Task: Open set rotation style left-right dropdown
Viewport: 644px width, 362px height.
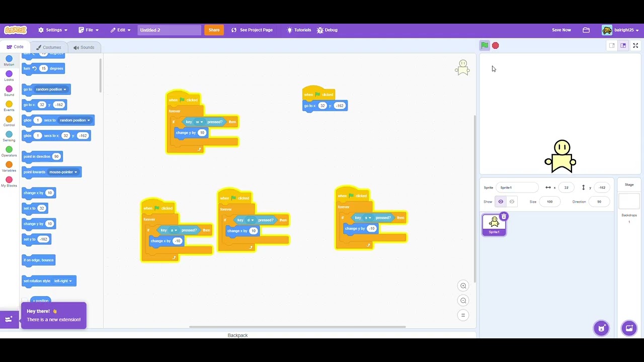Action: pos(63,281)
